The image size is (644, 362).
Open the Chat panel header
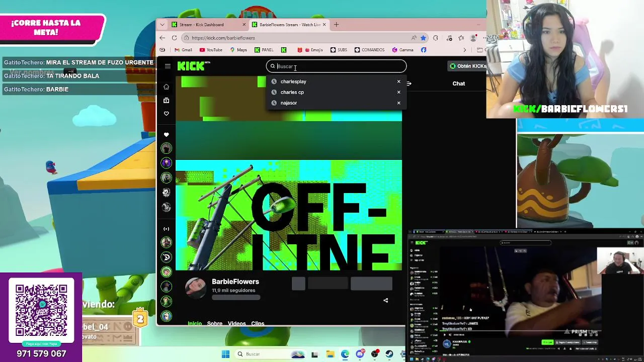click(x=458, y=83)
